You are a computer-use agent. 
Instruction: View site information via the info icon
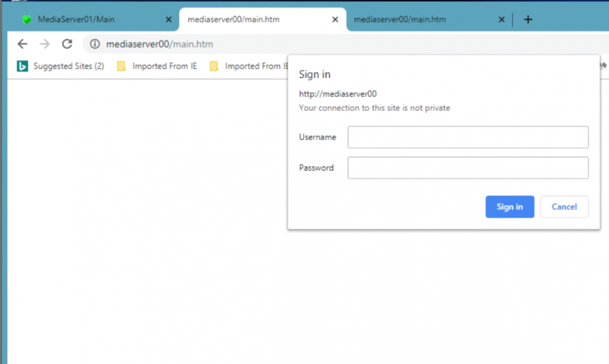coord(95,44)
